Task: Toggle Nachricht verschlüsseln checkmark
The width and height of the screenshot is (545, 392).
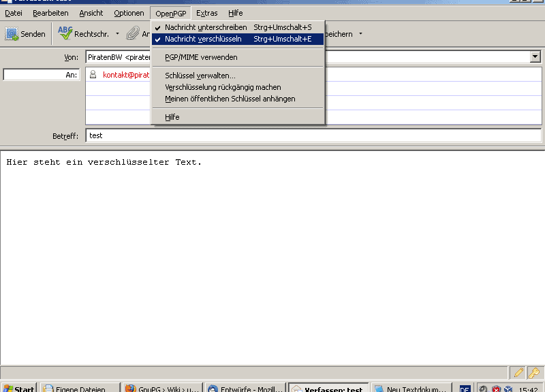Action: pos(158,39)
